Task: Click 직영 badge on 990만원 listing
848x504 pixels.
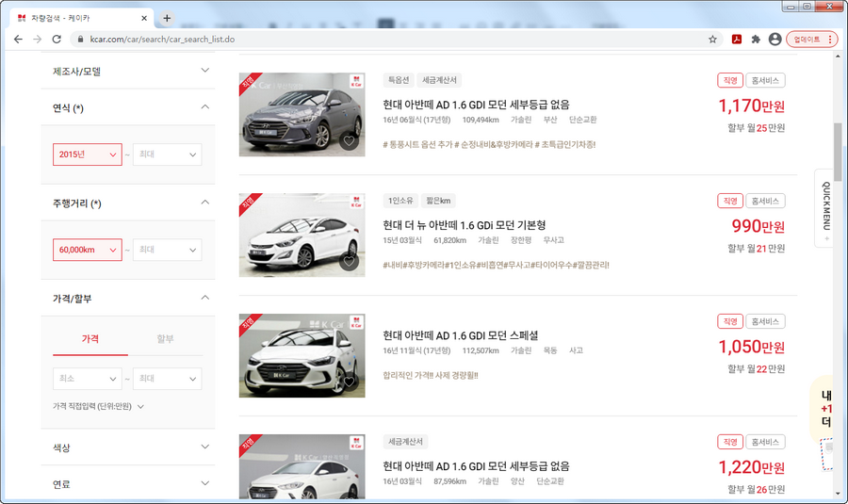Action: 730,201
